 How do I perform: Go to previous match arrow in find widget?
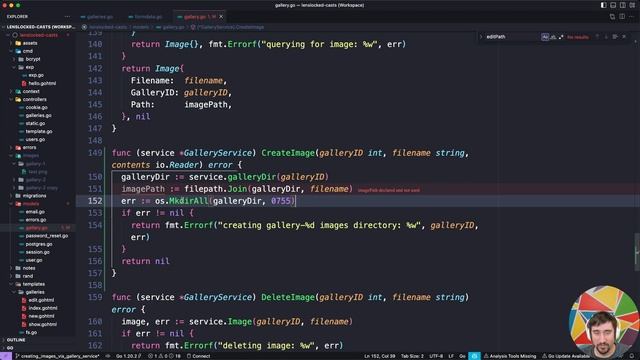pos(597,37)
